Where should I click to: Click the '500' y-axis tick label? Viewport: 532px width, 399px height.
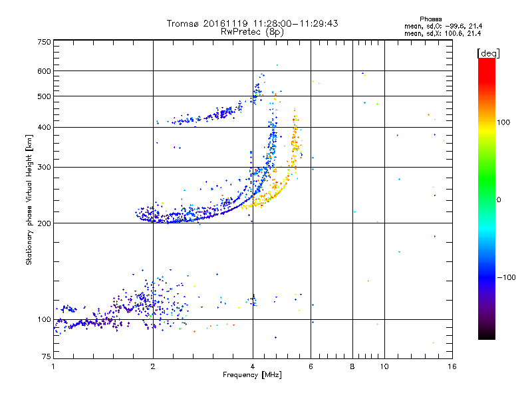pos(44,96)
